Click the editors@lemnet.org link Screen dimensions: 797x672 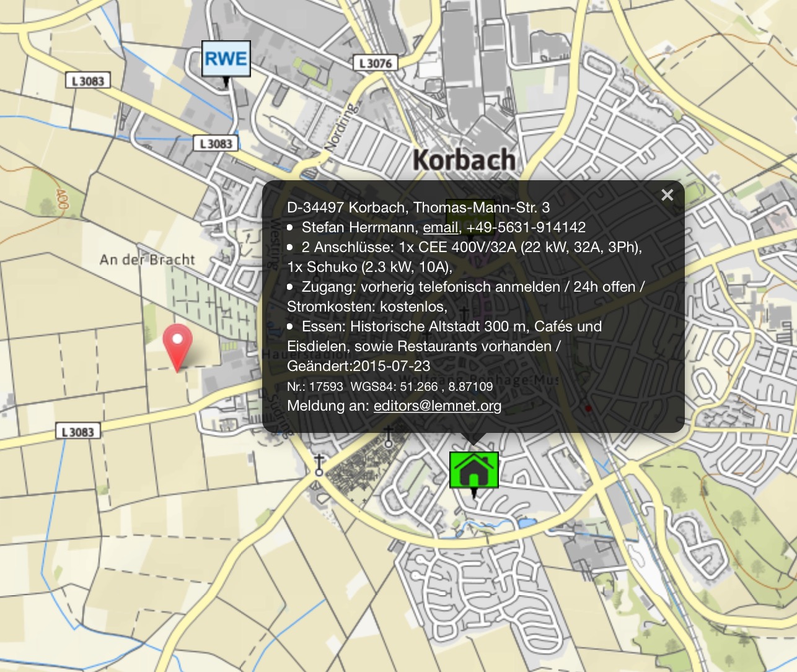coord(437,406)
